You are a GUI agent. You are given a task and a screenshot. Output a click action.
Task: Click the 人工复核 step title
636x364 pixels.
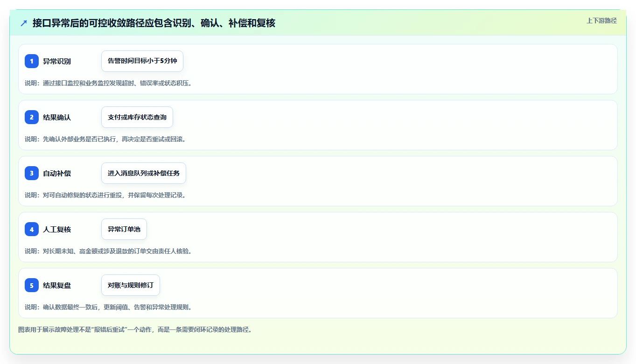(57, 229)
